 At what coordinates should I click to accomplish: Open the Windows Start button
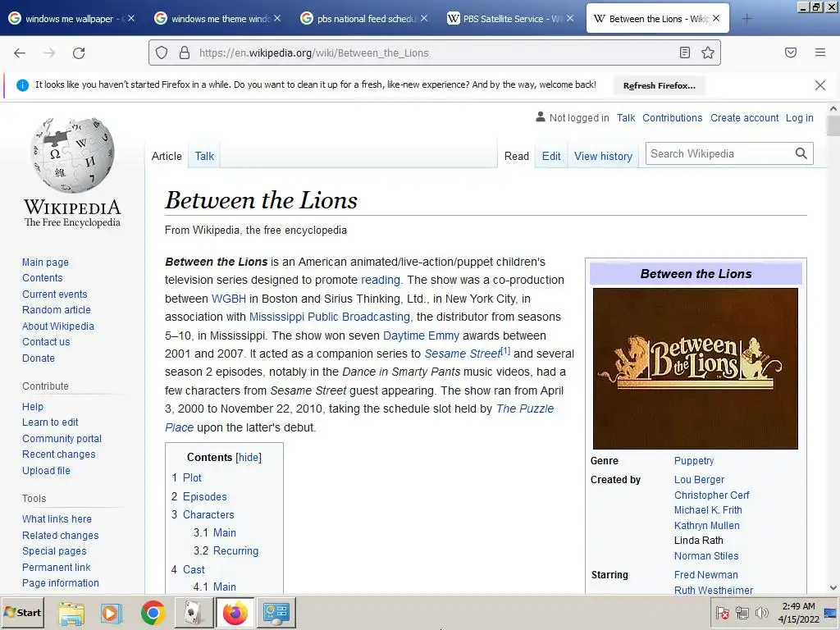click(22, 612)
